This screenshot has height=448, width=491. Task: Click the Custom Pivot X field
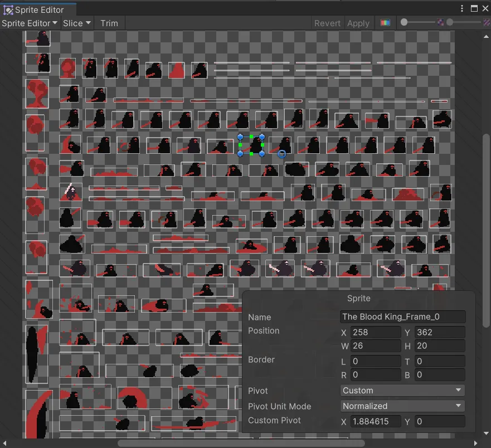point(376,421)
